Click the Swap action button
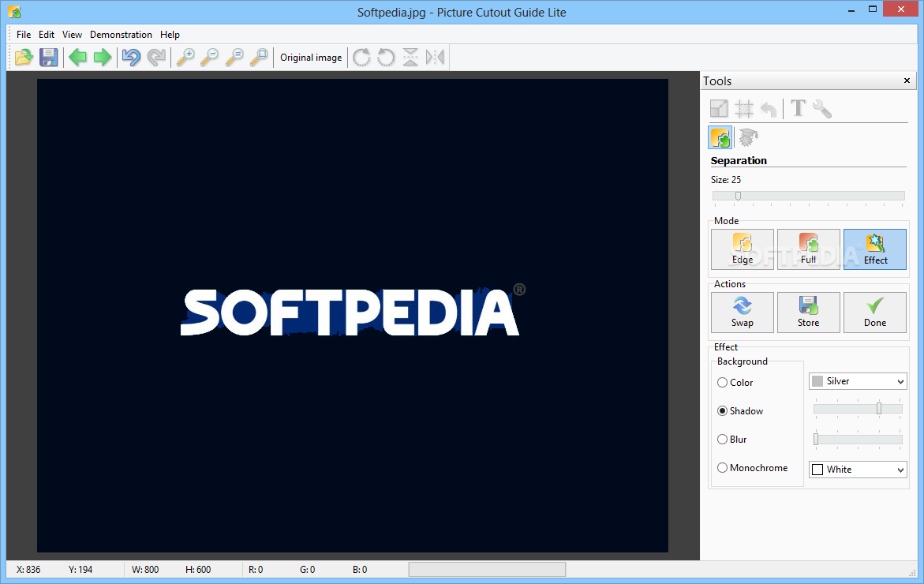924x584 pixels. pos(742,313)
